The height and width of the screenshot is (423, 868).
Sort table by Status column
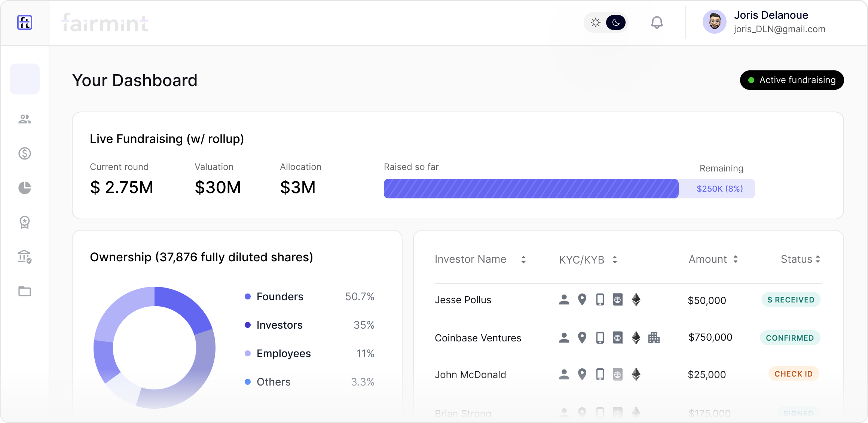(817, 259)
